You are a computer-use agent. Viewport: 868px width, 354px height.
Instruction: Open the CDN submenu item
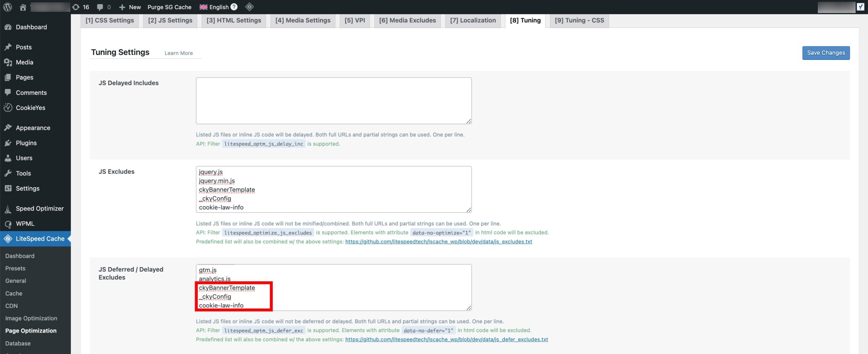click(11, 306)
